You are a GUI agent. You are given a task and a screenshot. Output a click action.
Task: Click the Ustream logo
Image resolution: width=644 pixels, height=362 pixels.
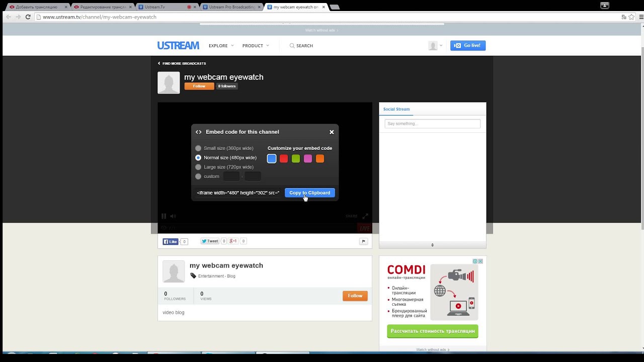(178, 45)
